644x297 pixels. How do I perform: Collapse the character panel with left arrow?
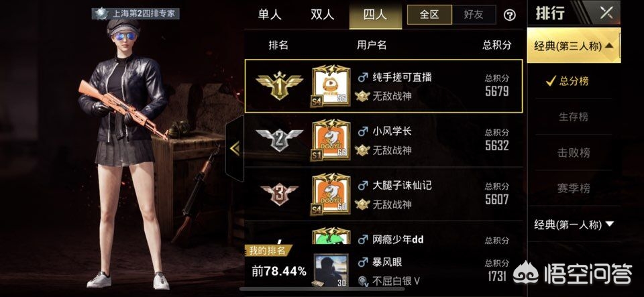[235, 148]
